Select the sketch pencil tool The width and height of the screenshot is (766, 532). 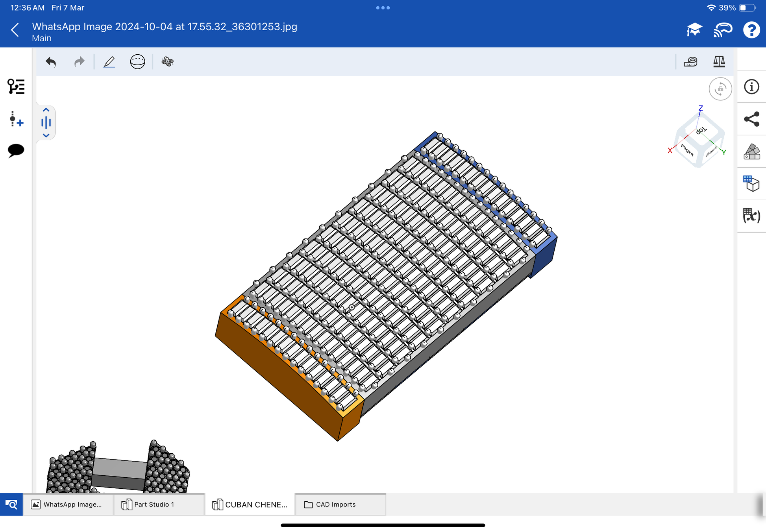(109, 62)
